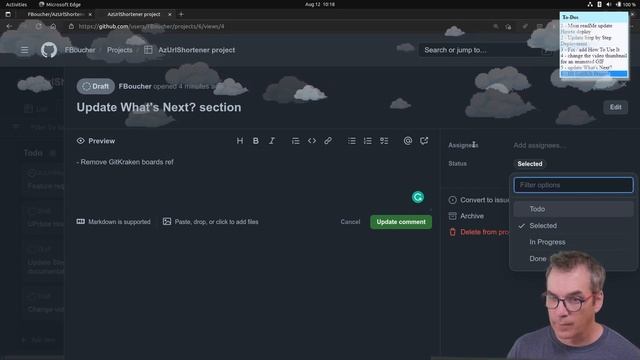640x360 pixels.
Task: Open Microsoft Edge app menu in top bar
Action: (60, 4)
